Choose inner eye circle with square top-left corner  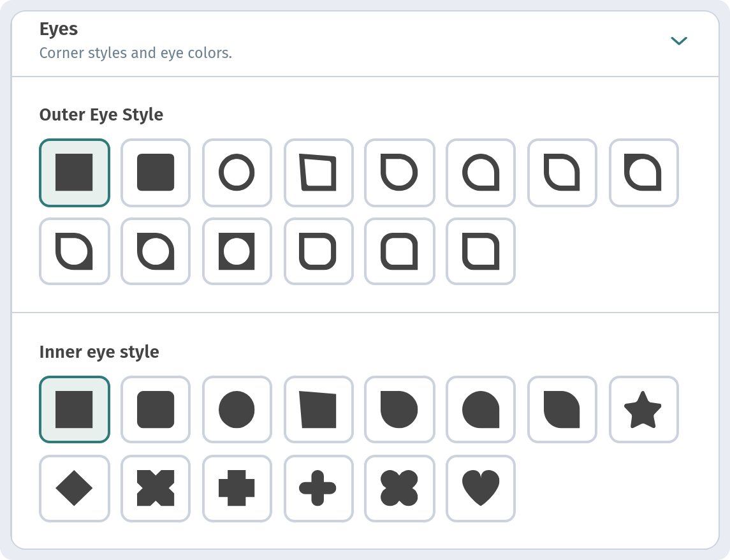[400, 409]
